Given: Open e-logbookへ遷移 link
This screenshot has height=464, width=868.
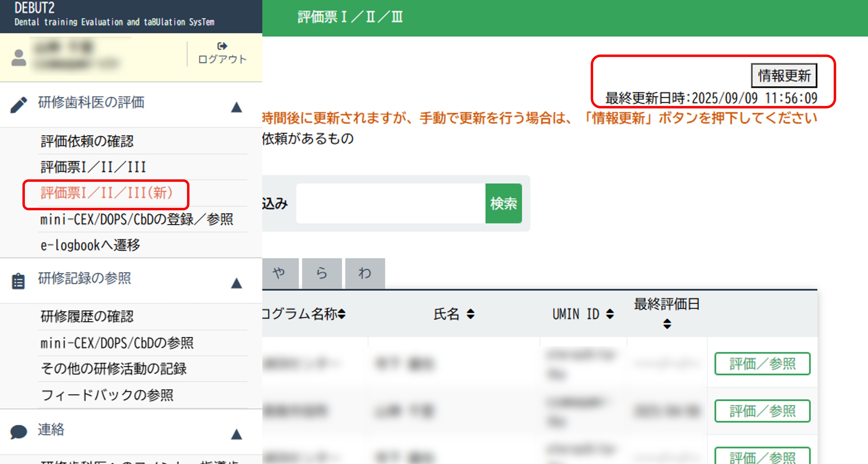Looking at the screenshot, I should tap(90, 245).
